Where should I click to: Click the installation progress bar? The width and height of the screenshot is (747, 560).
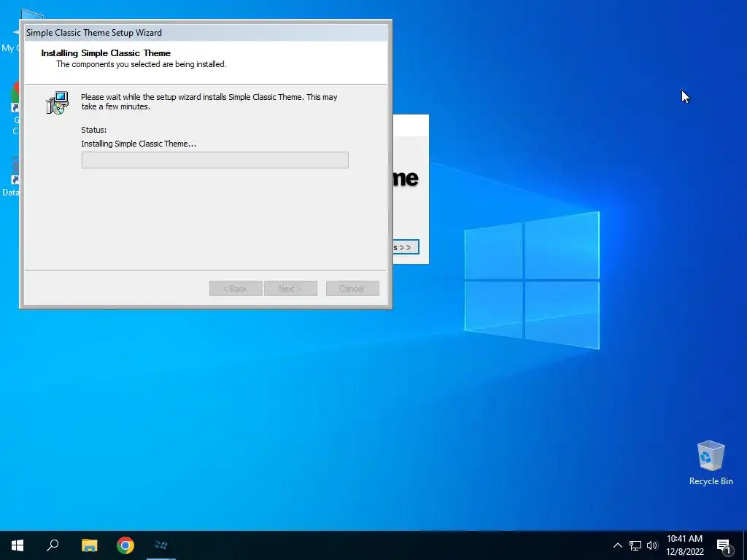215,160
